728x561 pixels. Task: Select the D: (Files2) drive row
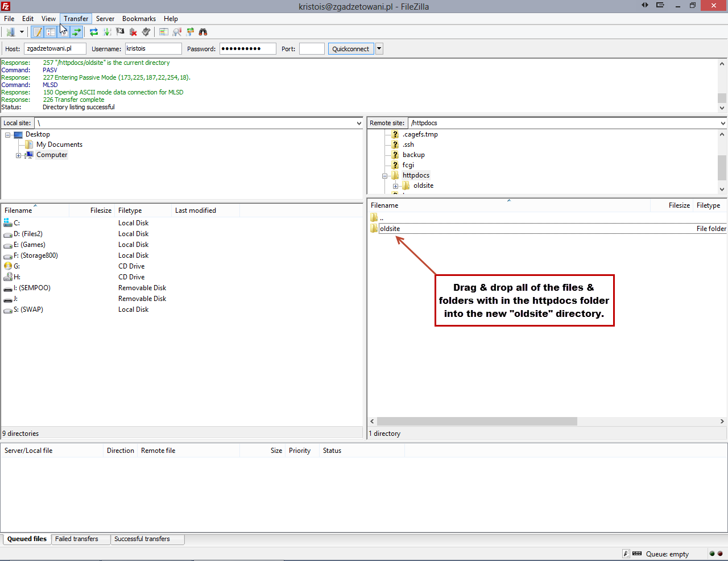tap(182, 234)
